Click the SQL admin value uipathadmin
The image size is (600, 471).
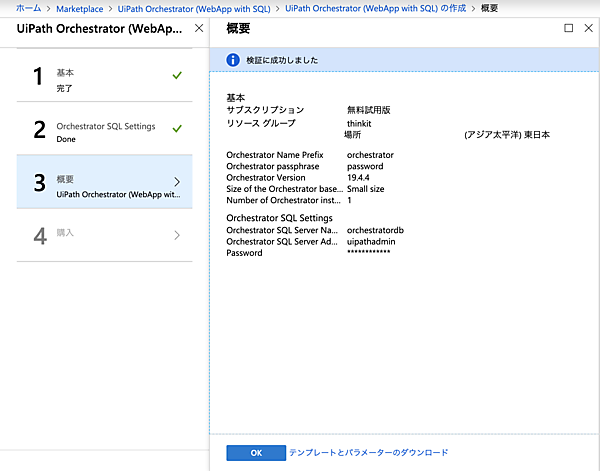[x=371, y=242]
